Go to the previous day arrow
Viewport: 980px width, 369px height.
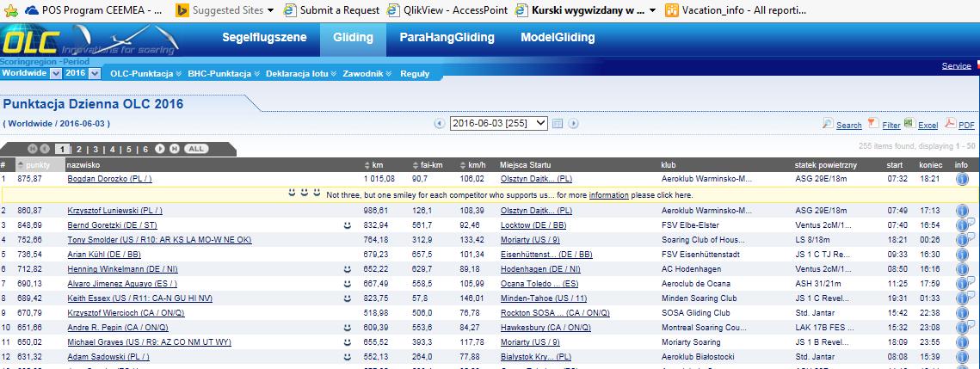[440, 124]
